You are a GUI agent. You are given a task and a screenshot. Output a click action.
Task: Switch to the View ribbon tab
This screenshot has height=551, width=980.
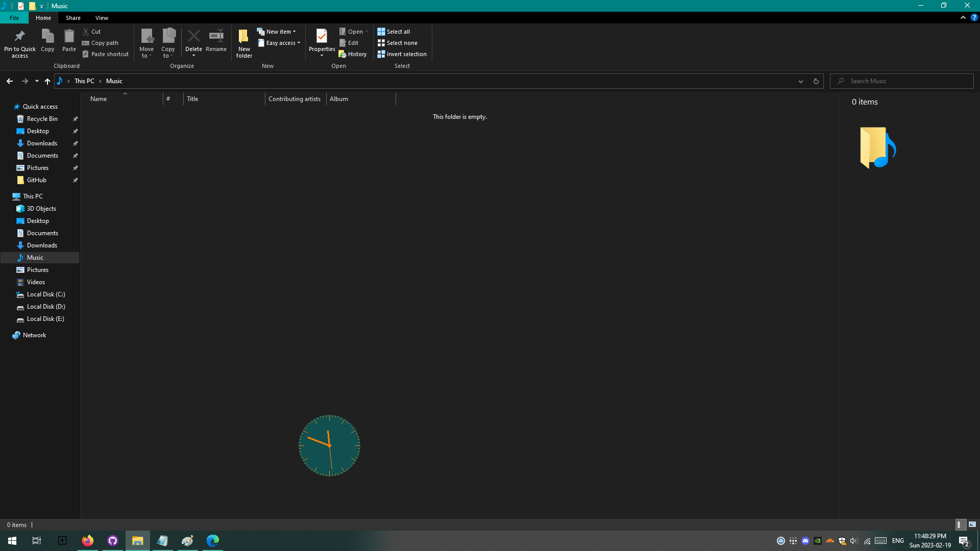tap(102, 18)
